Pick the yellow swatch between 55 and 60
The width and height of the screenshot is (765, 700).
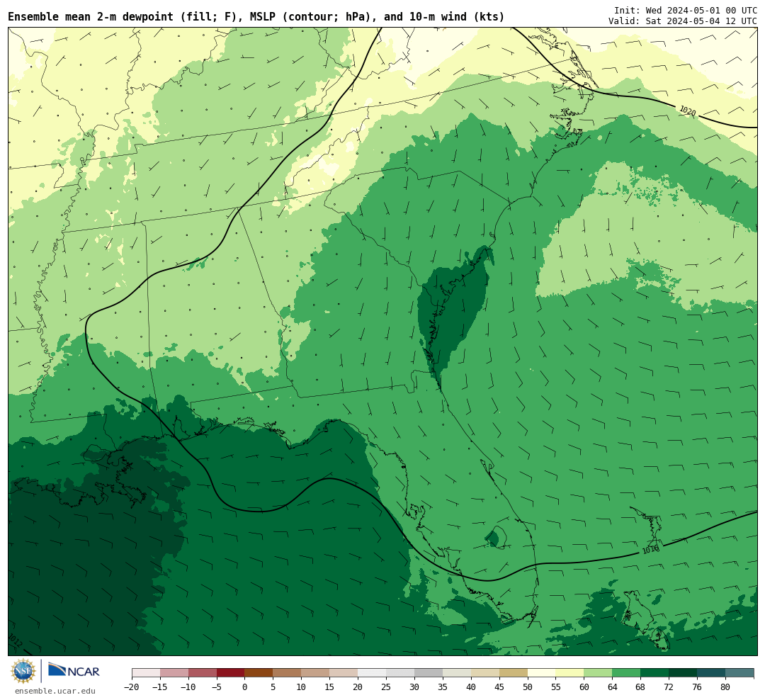[x=569, y=673]
